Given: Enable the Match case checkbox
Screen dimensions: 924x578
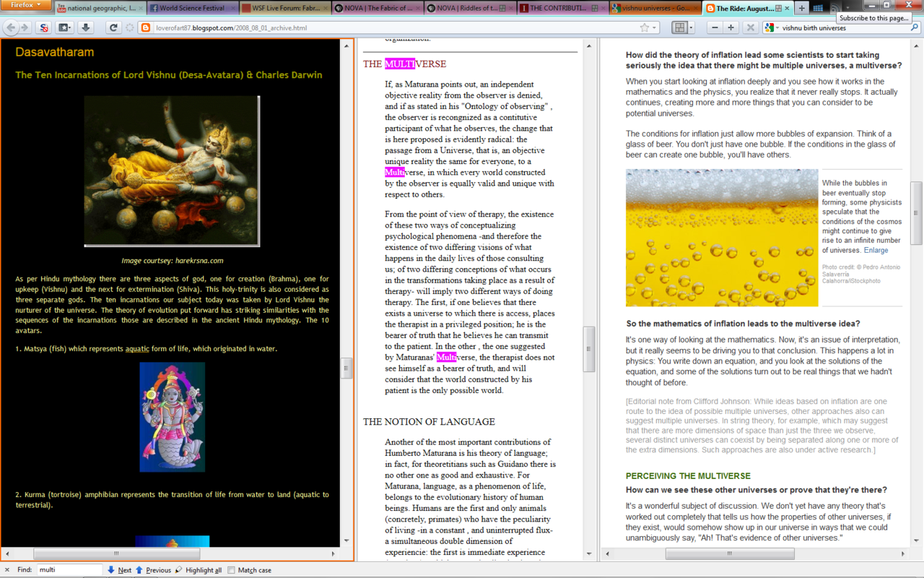Looking at the screenshot, I should pyautogui.click(x=232, y=570).
